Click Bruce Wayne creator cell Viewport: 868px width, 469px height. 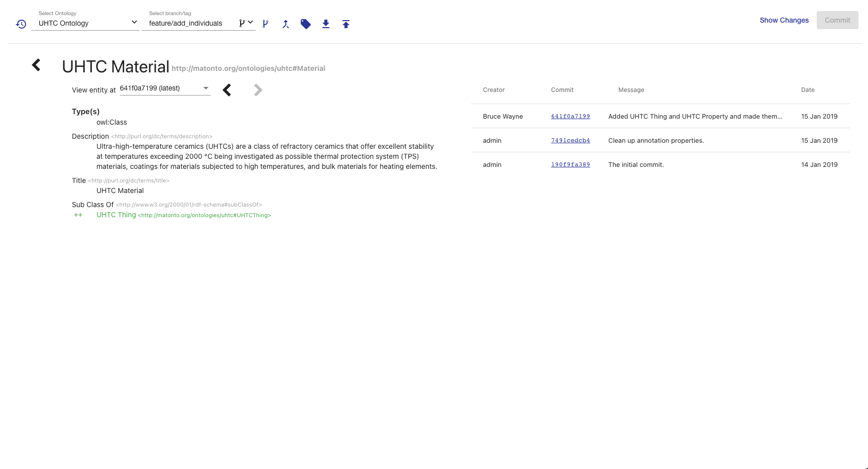tap(503, 116)
